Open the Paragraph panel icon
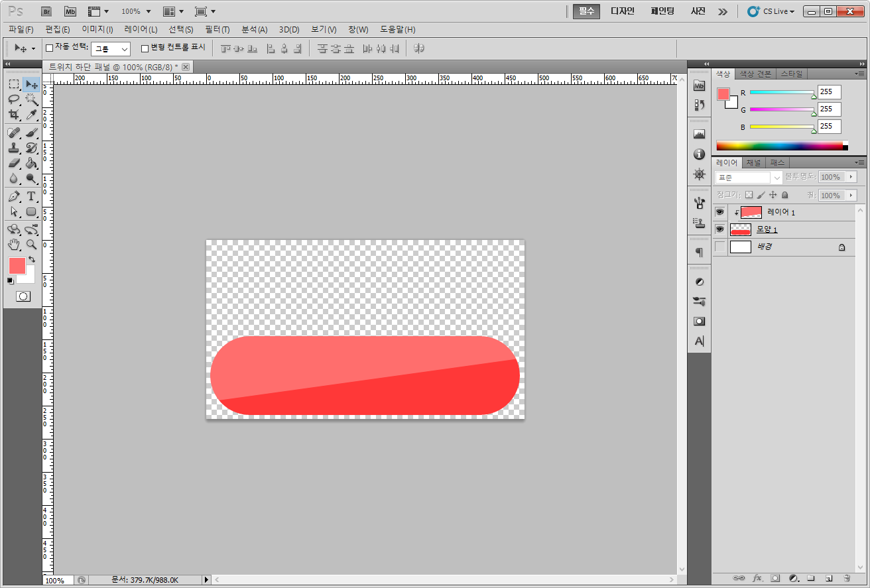870x588 pixels. point(699,253)
